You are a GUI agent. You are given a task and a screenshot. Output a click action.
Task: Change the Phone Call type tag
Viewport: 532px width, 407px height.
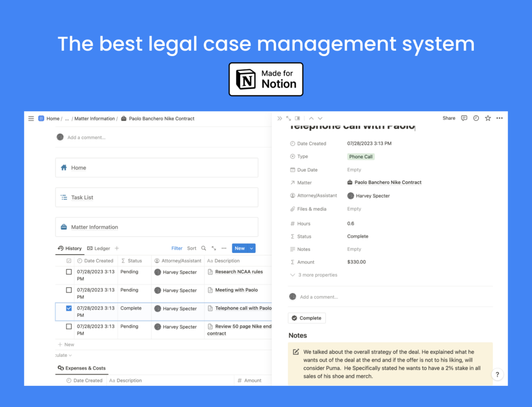pyautogui.click(x=360, y=157)
